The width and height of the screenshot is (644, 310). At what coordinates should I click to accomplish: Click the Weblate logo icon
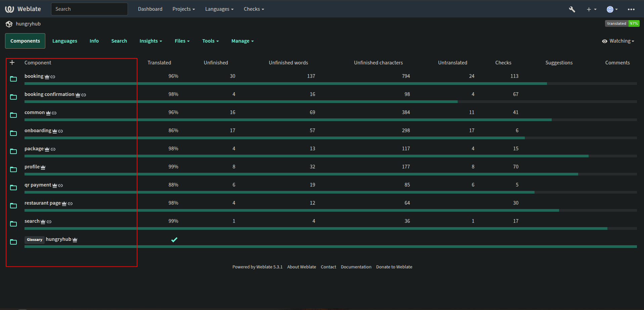coord(9,9)
